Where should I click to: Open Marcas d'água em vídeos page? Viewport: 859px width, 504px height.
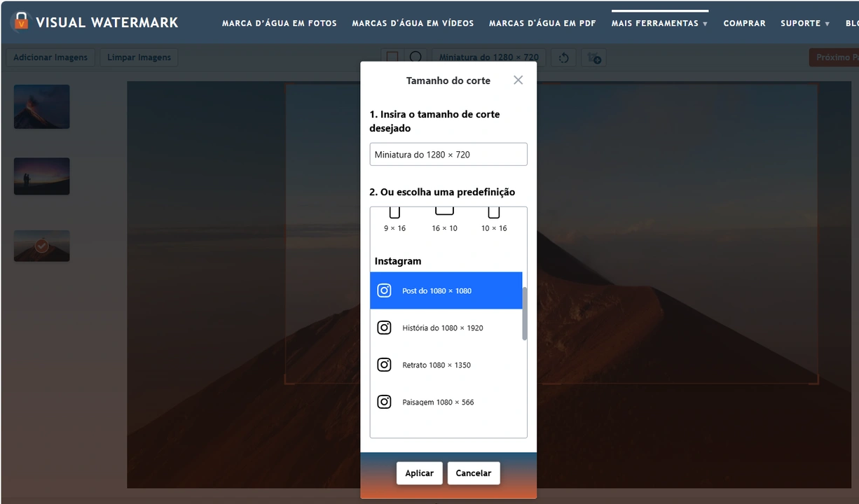413,23
